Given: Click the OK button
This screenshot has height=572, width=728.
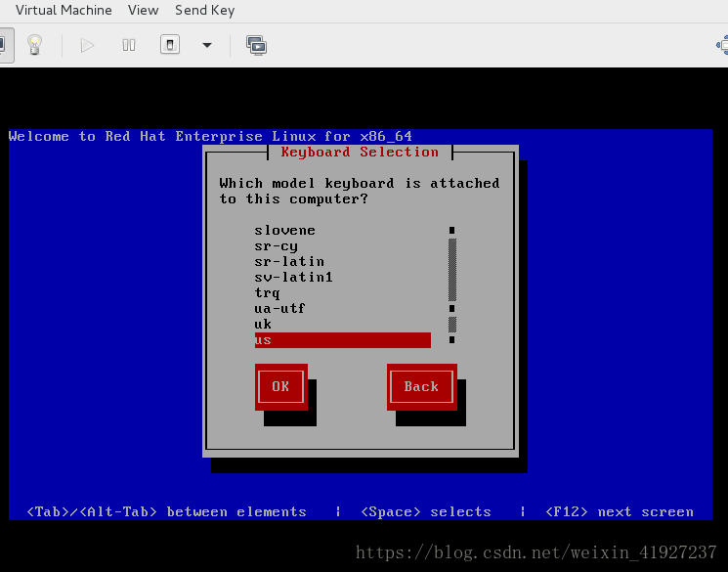Looking at the screenshot, I should click(x=280, y=386).
